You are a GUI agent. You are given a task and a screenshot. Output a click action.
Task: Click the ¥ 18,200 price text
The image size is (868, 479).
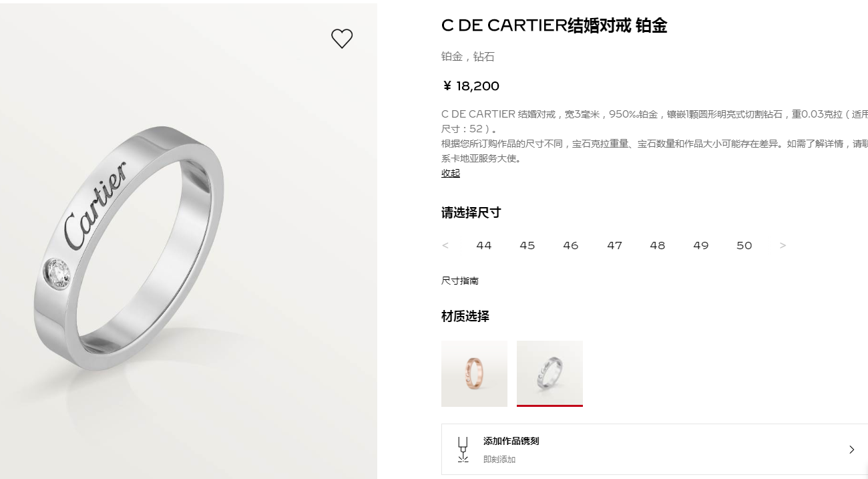[x=471, y=86]
